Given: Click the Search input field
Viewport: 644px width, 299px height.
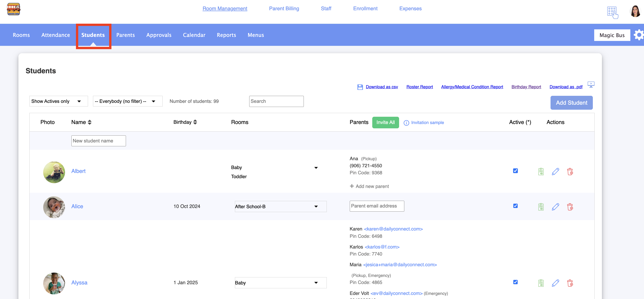Looking at the screenshot, I should click(x=276, y=101).
